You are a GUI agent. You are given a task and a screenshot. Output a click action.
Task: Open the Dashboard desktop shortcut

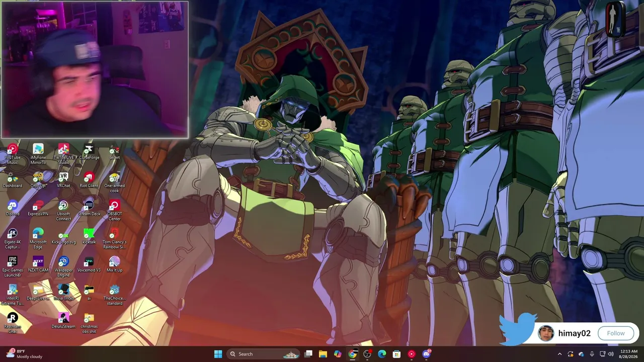point(13,179)
